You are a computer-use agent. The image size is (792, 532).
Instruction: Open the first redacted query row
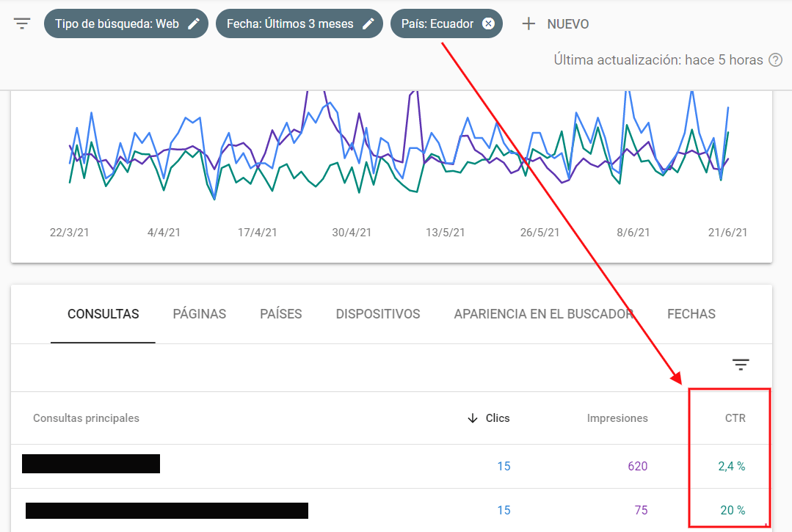(x=391, y=466)
